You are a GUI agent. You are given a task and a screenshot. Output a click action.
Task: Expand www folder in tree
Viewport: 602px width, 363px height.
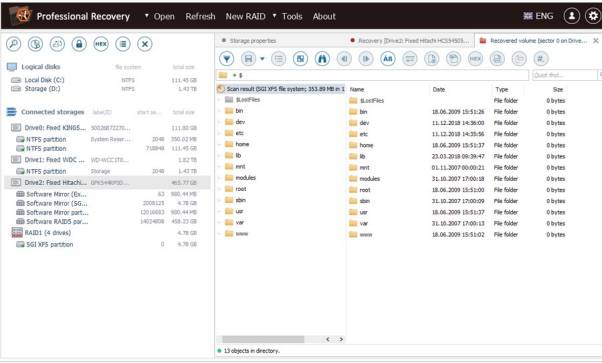[220, 234]
